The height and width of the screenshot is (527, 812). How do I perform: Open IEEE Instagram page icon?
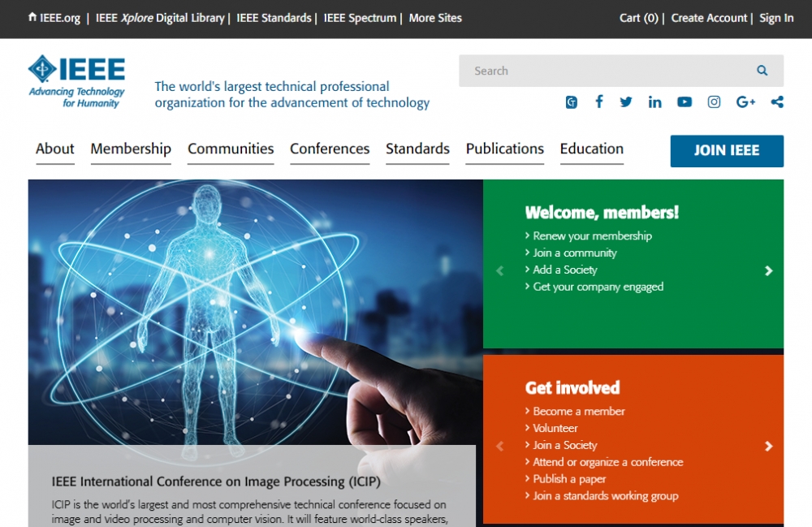[714, 102]
